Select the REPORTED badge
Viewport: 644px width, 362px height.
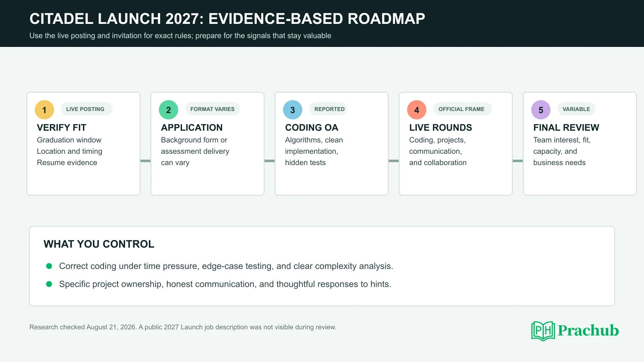point(328,109)
